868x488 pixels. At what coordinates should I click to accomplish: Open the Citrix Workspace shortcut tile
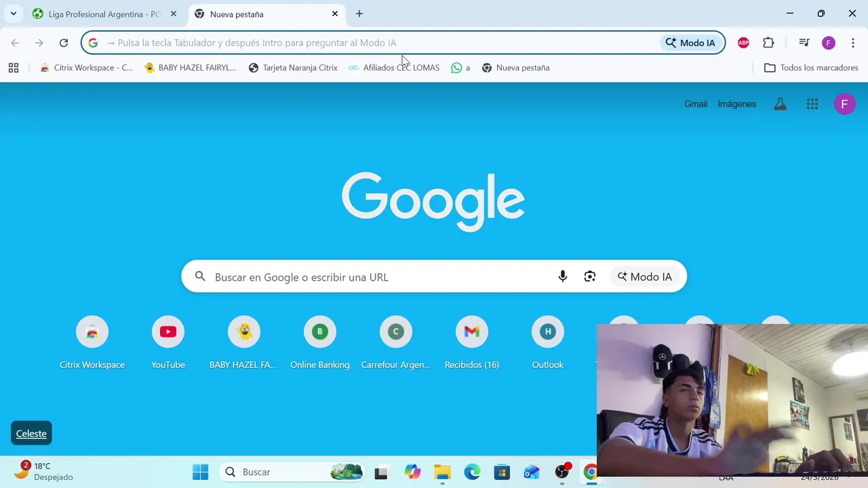[x=92, y=344]
